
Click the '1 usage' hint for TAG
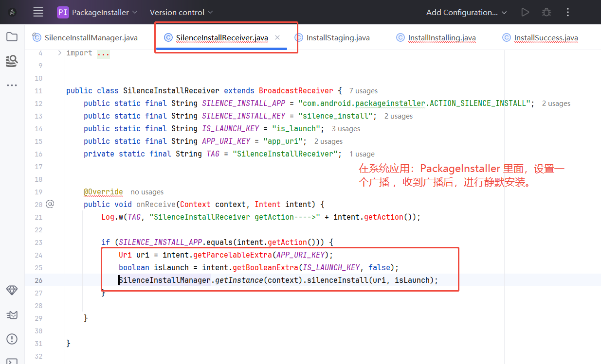click(362, 154)
